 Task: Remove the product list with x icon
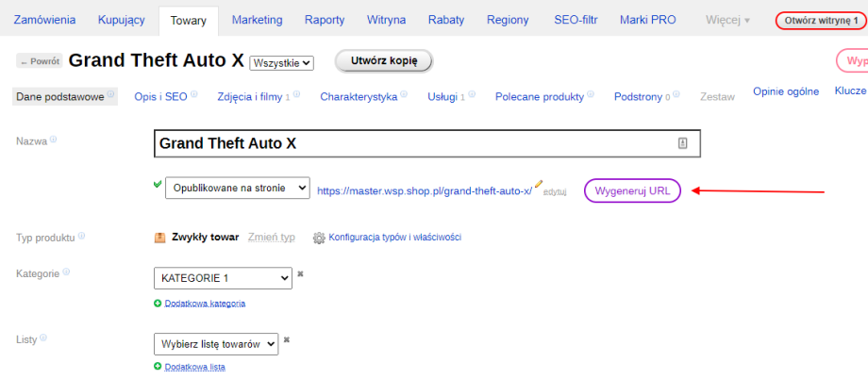pos(287,339)
